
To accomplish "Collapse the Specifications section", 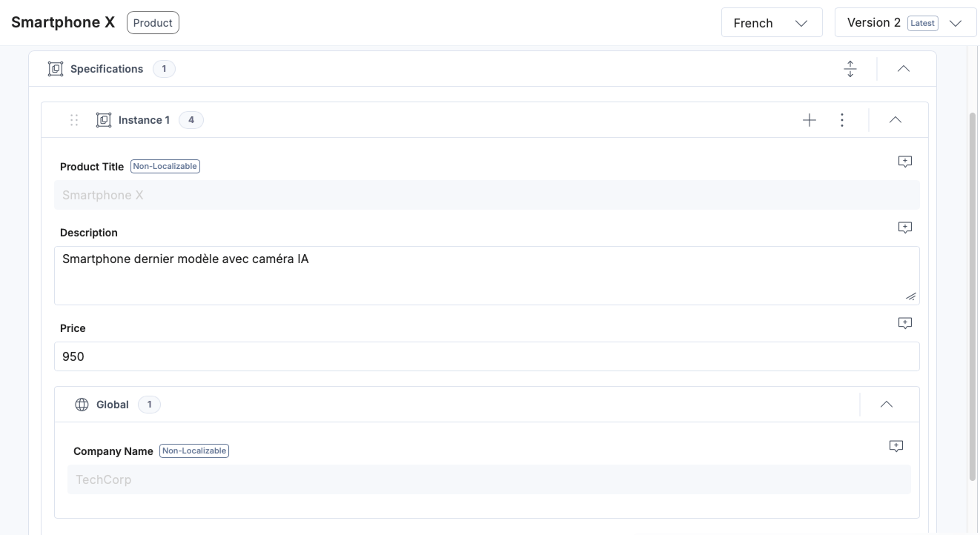I will click(x=903, y=69).
